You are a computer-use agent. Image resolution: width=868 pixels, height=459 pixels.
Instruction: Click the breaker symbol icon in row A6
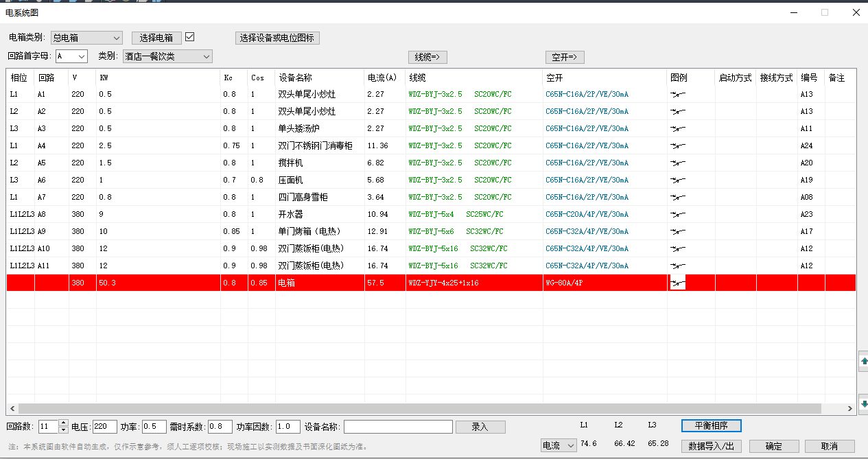pos(678,180)
